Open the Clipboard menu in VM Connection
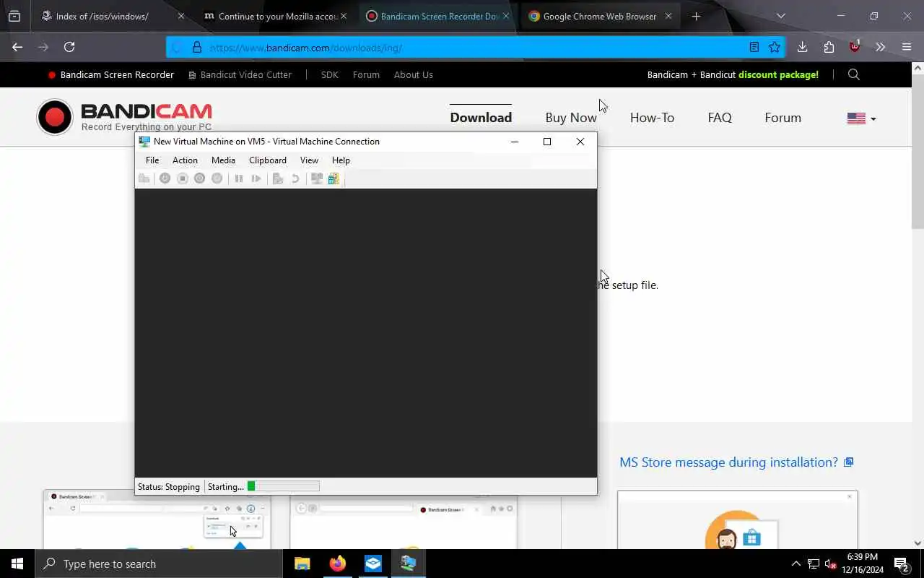Screen dimensions: 924x578 (268, 160)
